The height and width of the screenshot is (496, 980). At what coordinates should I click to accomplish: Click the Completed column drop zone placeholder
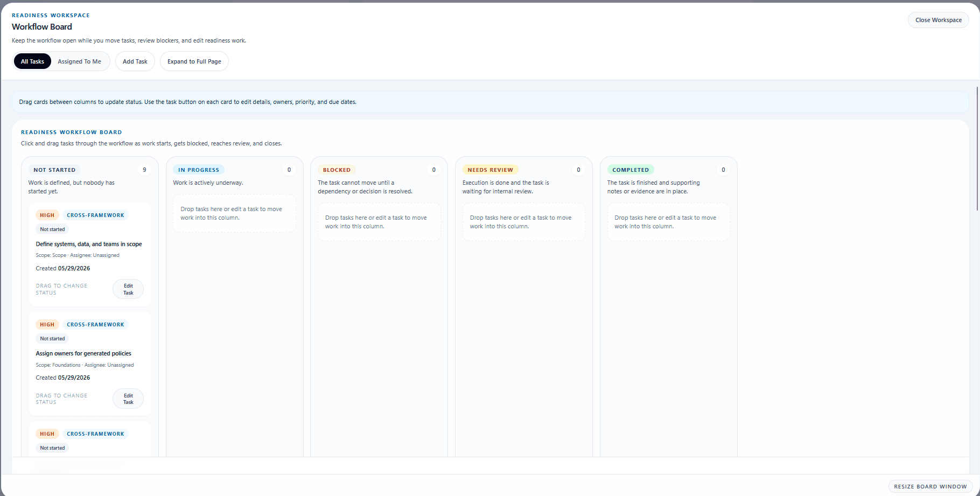669,222
